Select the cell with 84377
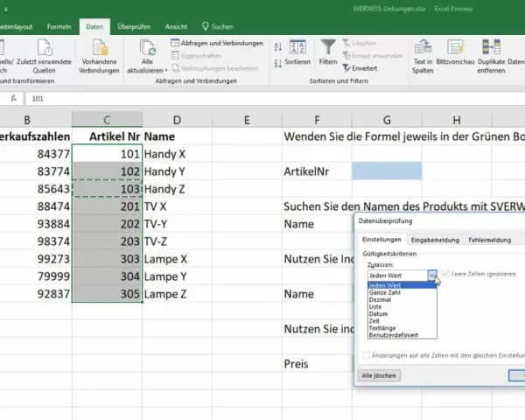The width and height of the screenshot is (525, 420). (x=36, y=154)
